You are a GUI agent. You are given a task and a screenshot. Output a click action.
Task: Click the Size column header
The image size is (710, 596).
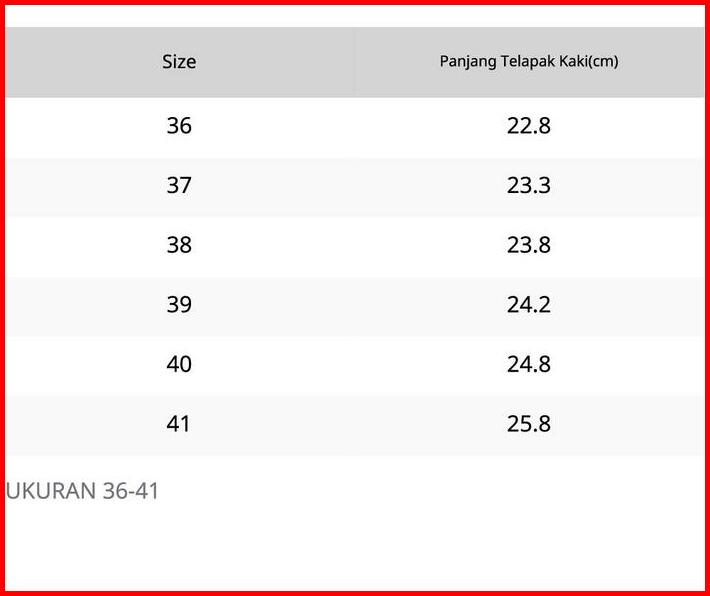pos(179,62)
